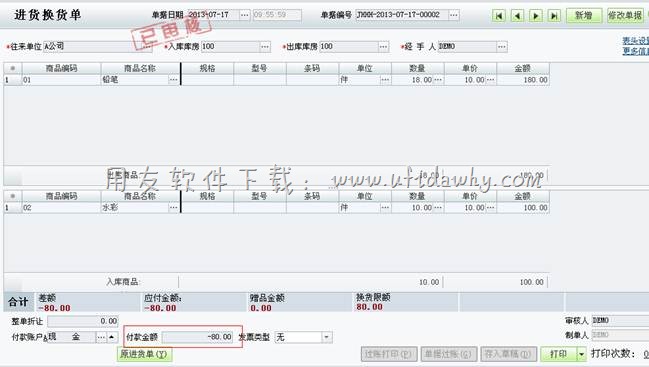Open product lookup ellipsis in 铅笔 row
The width and height of the screenshot is (649, 367).
[x=173, y=79]
